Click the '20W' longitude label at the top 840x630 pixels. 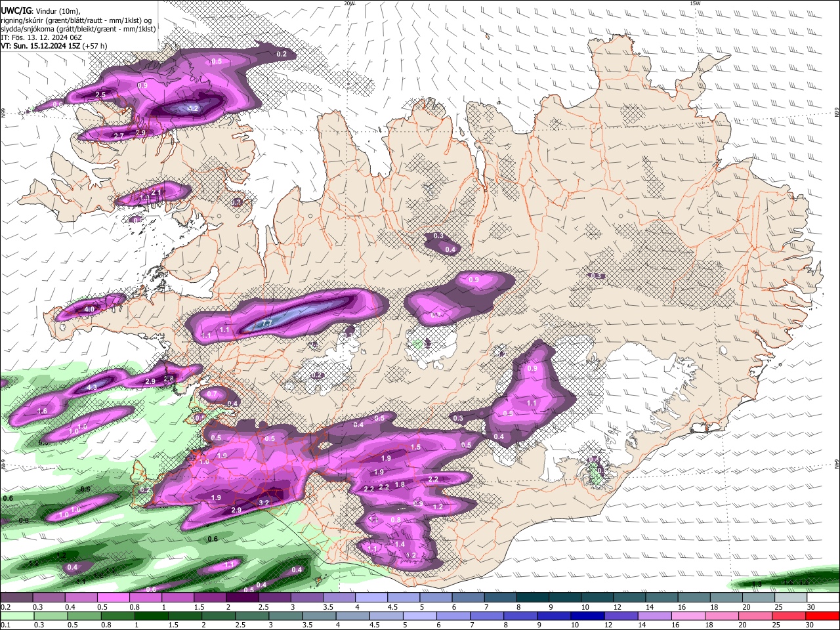coord(349,3)
